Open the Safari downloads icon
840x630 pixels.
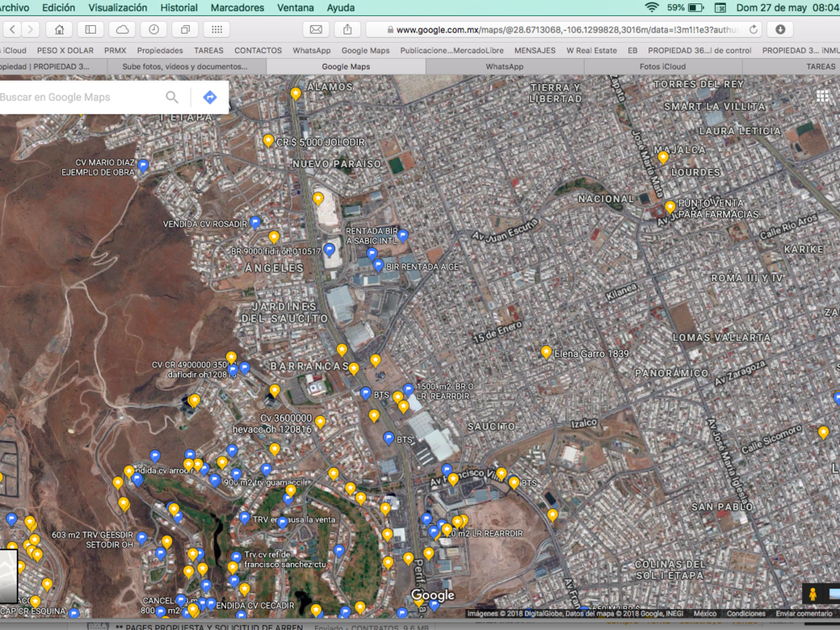[x=780, y=30]
